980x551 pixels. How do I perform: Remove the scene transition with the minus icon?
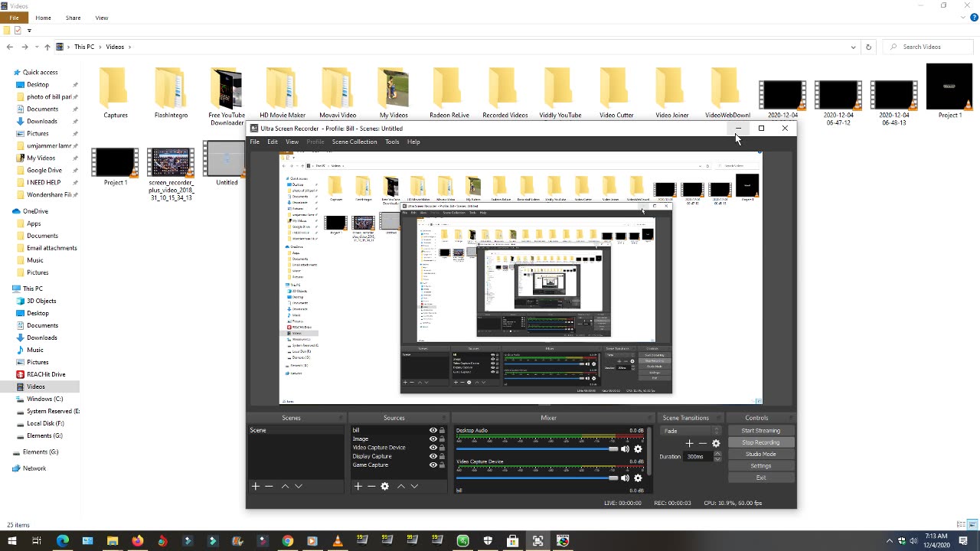703,443
